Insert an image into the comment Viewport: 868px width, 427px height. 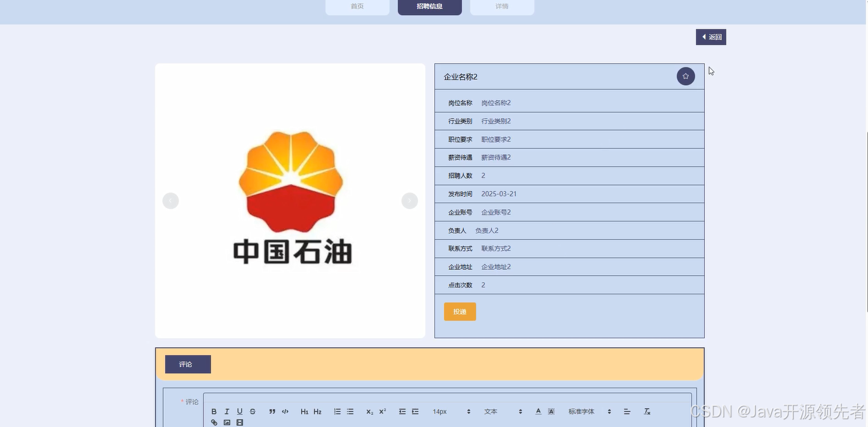coord(227,422)
